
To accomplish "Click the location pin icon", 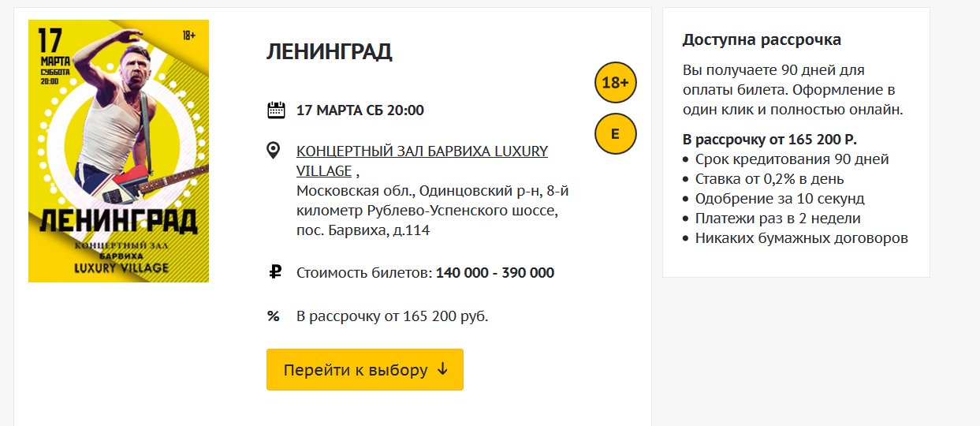I will [x=274, y=151].
